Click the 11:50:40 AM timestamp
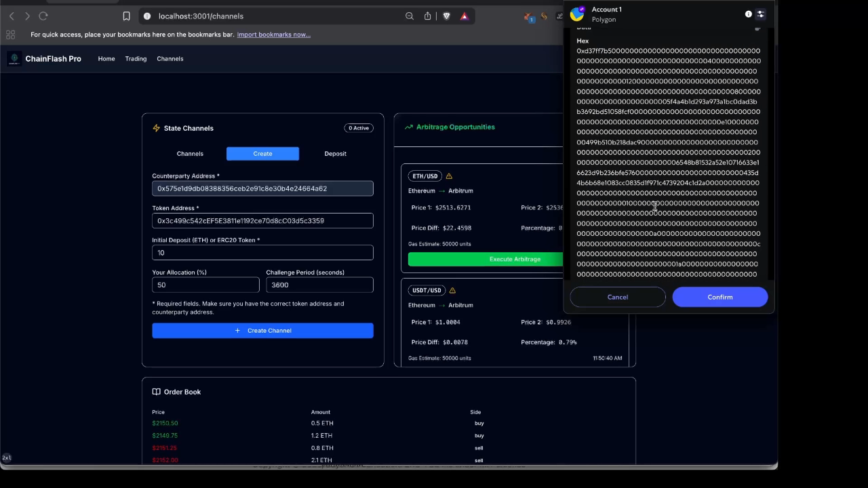Screen dimensions: 868x488 coord(608,358)
